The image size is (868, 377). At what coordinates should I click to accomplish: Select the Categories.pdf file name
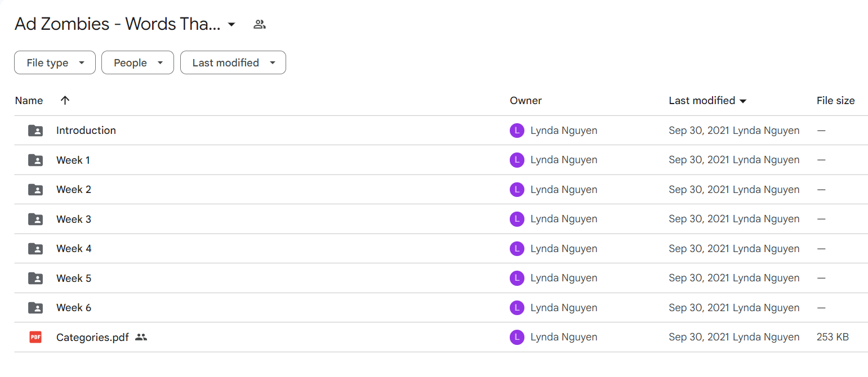[92, 338]
